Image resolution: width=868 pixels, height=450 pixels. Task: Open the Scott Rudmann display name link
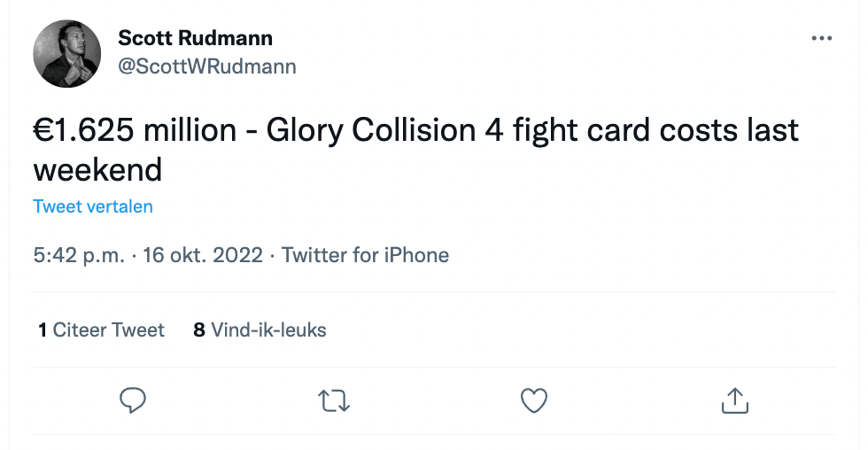195,38
